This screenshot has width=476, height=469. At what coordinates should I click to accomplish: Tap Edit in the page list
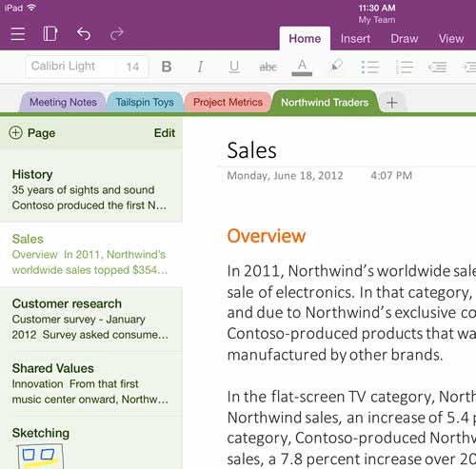(x=165, y=133)
